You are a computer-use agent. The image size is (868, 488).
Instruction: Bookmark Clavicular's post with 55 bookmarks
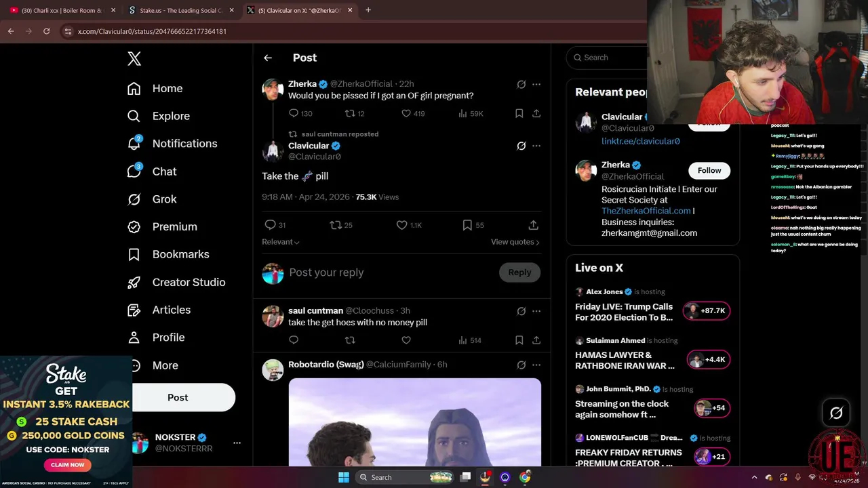pyautogui.click(x=473, y=225)
